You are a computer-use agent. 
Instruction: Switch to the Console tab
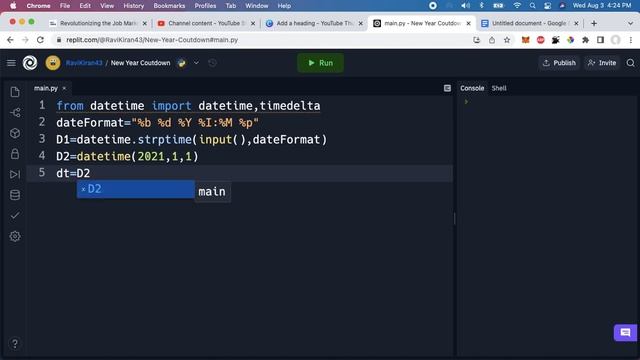[x=472, y=88]
